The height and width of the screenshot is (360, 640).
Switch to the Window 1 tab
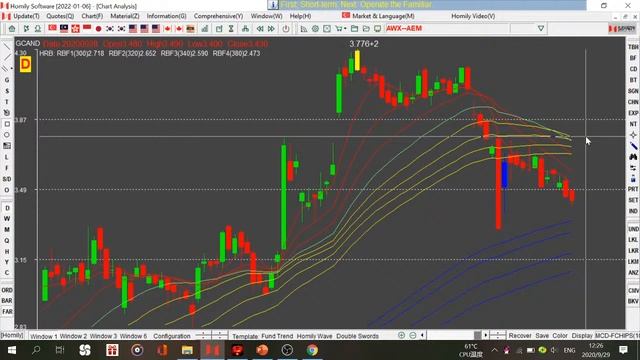tap(44, 336)
